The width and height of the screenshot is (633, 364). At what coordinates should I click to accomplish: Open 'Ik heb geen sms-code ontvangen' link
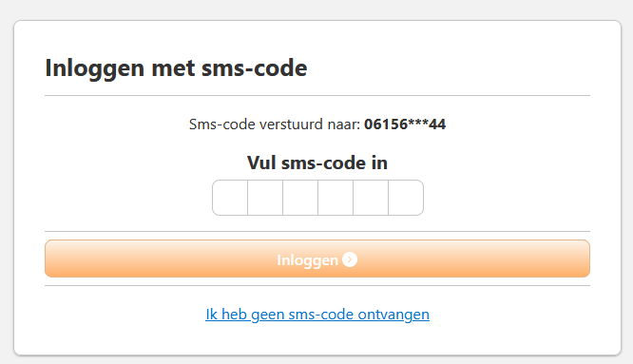(317, 315)
